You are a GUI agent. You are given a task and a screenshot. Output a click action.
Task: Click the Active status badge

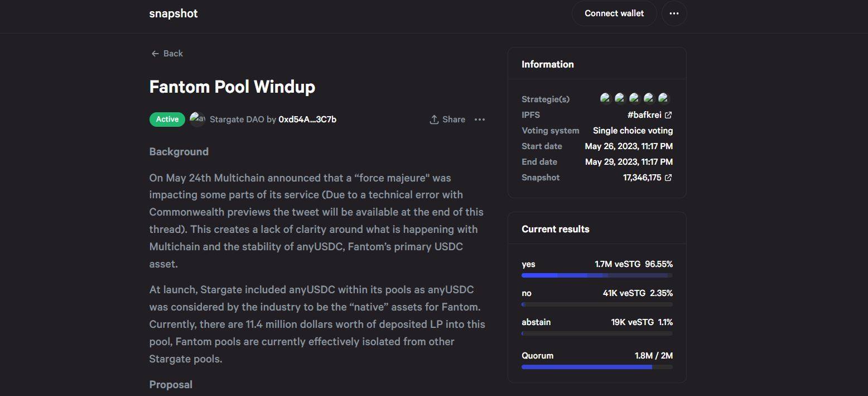click(x=167, y=120)
